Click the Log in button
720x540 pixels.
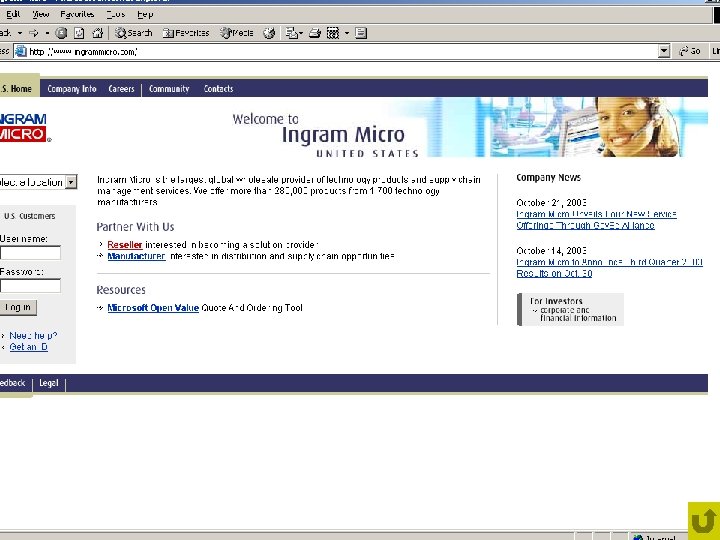18,307
